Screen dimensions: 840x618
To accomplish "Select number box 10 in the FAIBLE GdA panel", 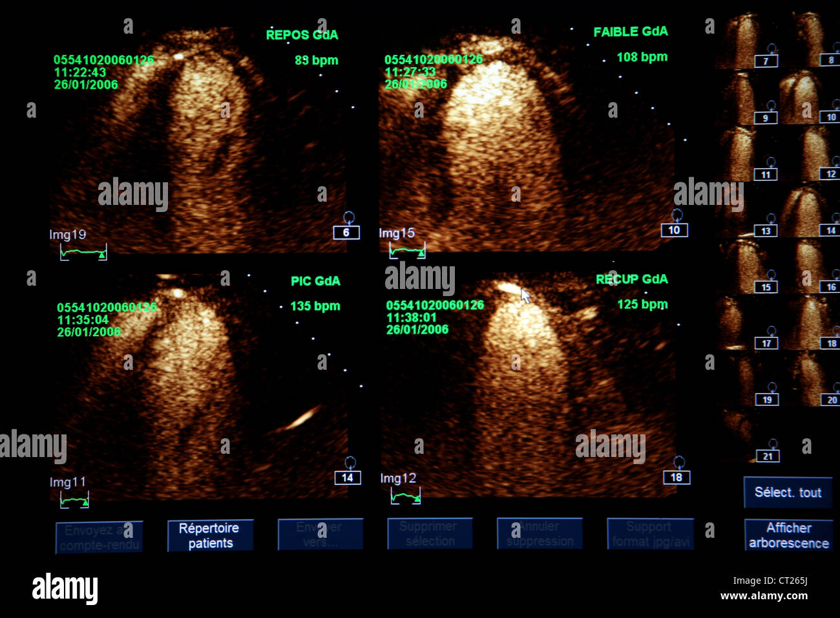I will [675, 230].
